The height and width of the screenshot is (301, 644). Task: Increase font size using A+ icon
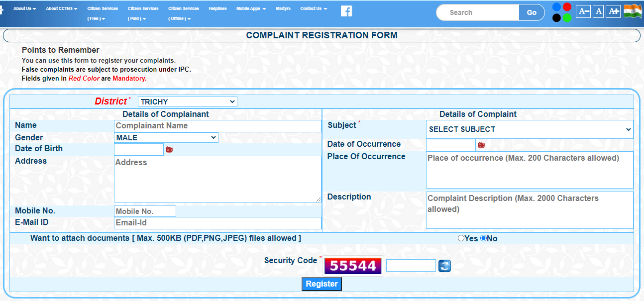click(613, 11)
